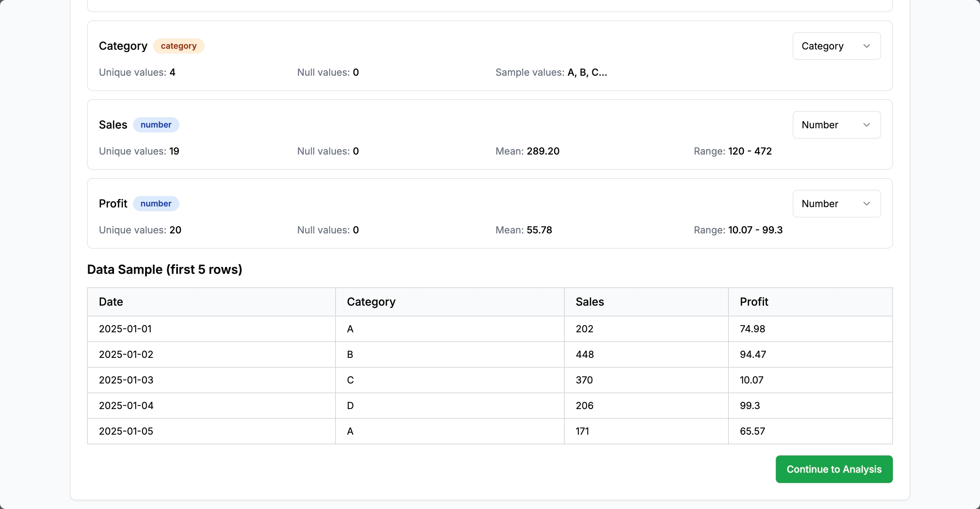This screenshot has width=980, height=509.
Task: Click the 2025-01-05 row date cell
Action: 126,431
